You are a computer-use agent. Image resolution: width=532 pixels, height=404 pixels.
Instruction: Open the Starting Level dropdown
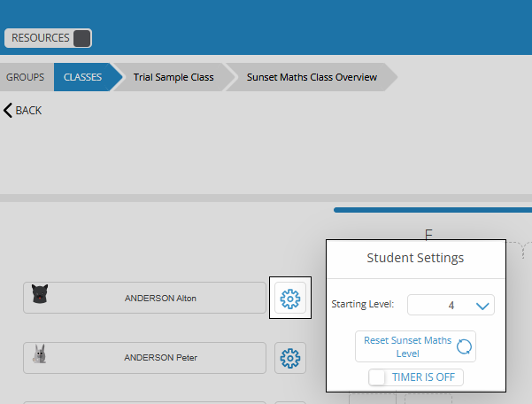coord(451,305)
